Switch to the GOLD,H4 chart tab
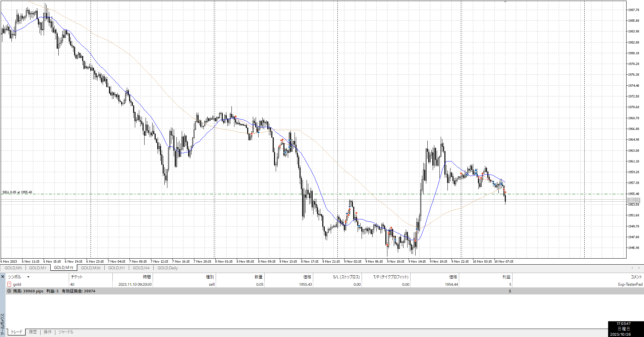The height and width of the screenshot is (337, 644). 141,268
